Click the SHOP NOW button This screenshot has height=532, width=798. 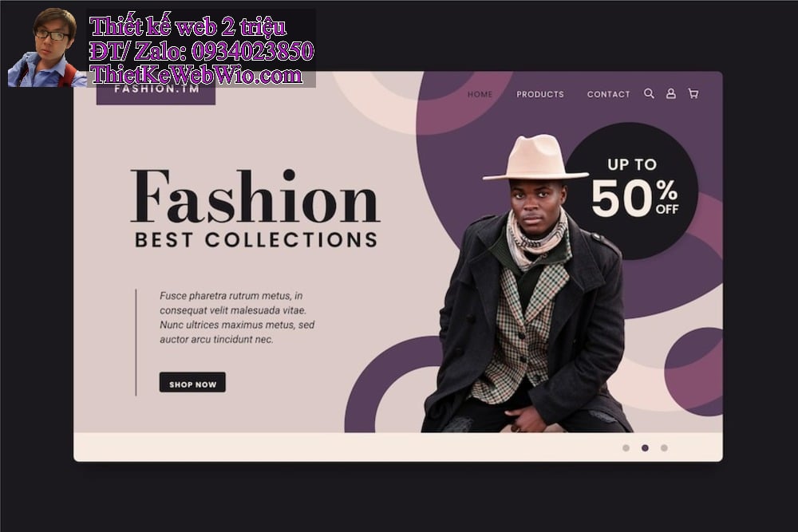[x=192, y=383]
